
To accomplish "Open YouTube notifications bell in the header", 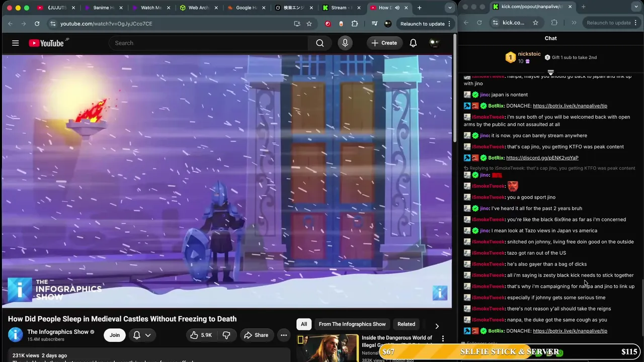I will coord(413,43).
